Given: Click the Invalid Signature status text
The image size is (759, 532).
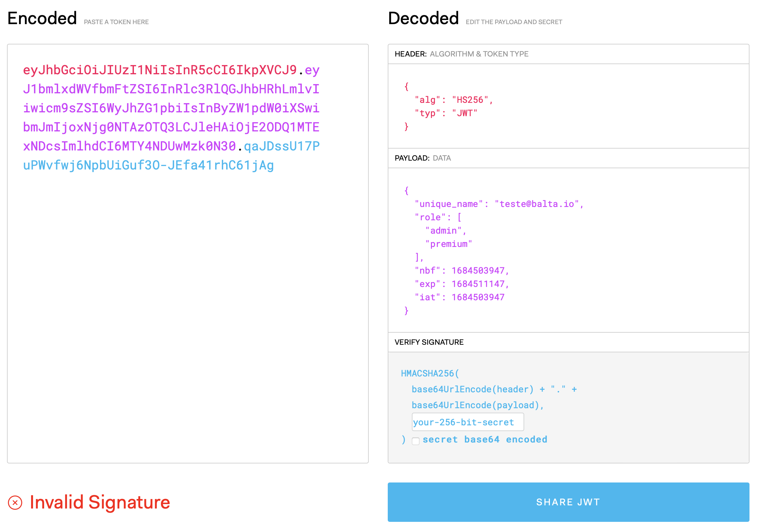Looking at the screenshot, I should point(100,502).
